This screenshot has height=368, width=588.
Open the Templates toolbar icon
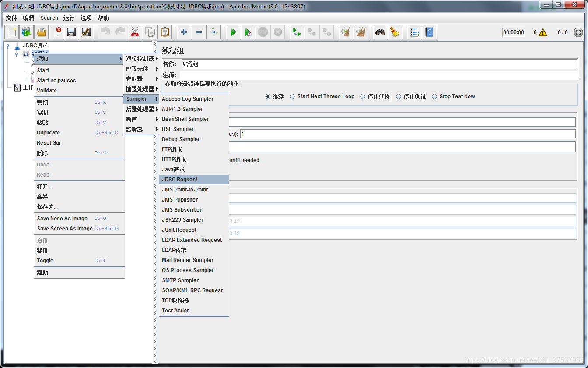tap(27, 32)
